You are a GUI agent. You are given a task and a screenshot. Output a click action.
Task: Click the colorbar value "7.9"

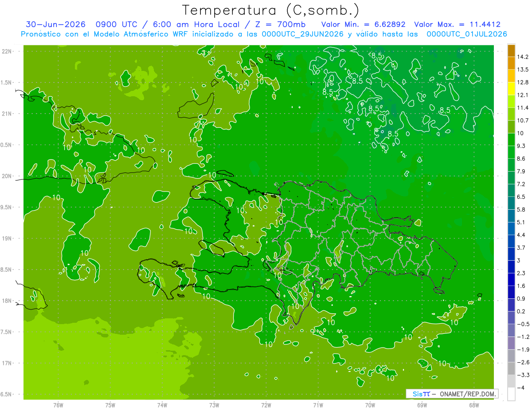(x=522, y=172)
